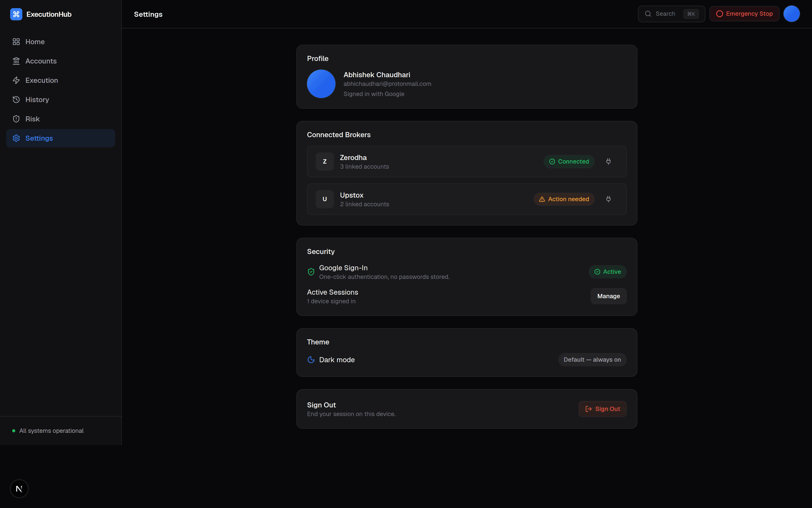Click the check icon in Active badge
Image resolution: width=812 pixels, height=508 pixels.
coord(597,272)
